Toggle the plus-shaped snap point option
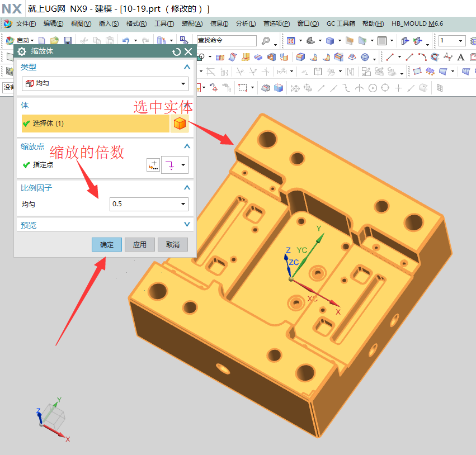 [398, 87]
